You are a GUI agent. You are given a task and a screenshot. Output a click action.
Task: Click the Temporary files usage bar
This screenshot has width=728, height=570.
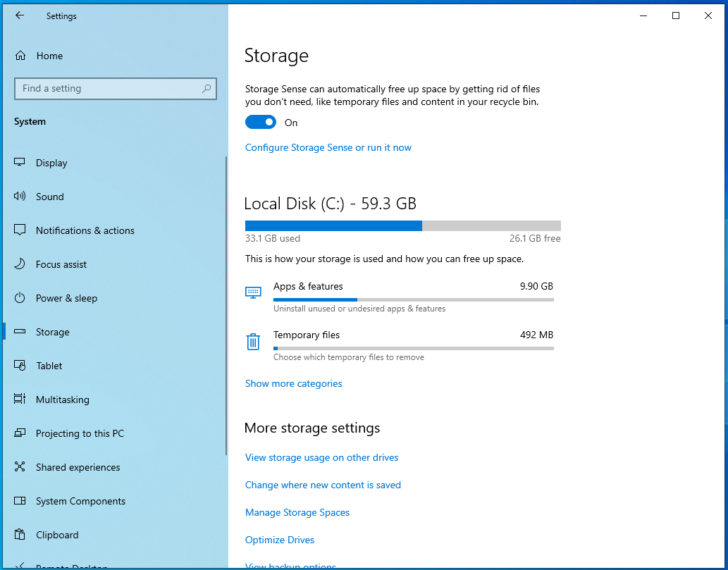(414, 349)
